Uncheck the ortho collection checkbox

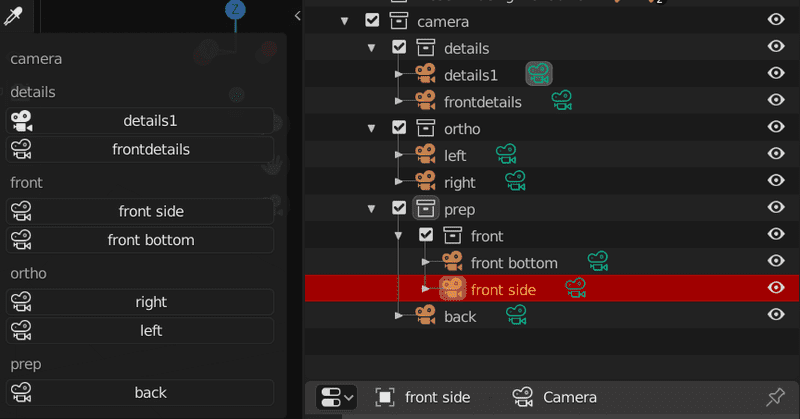[399, 127]
